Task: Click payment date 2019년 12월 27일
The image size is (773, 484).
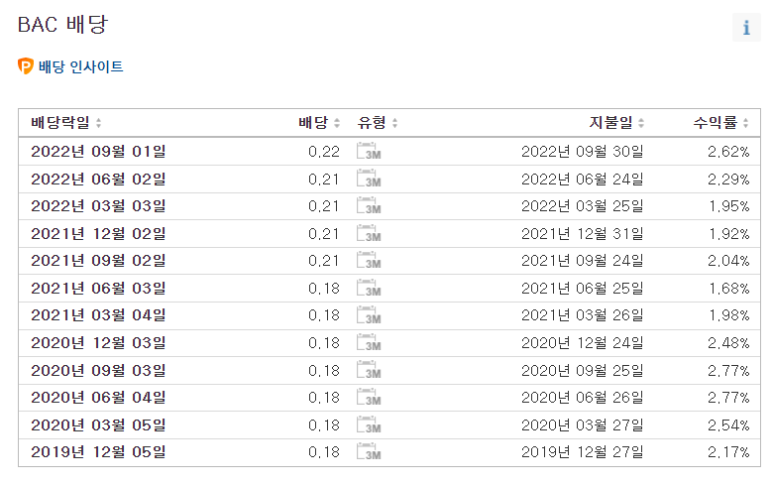Action: [582, 452]
